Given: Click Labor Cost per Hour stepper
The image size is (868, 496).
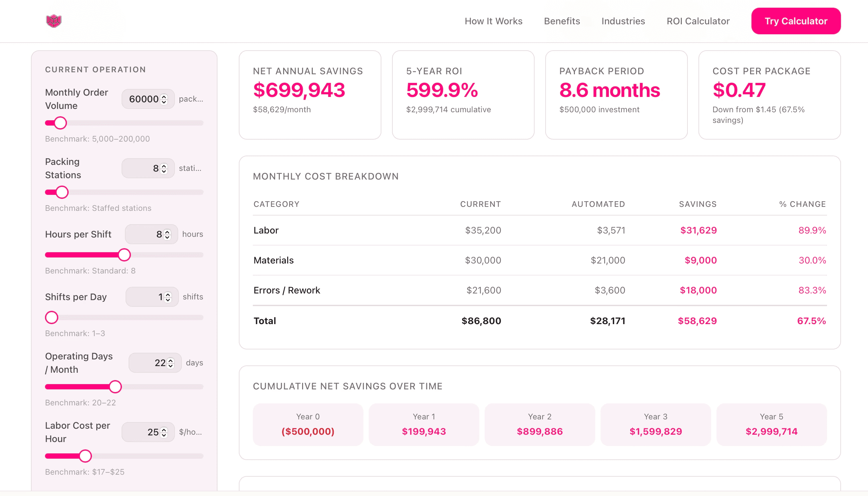Looking at the screenshot, I should point(164,432).
